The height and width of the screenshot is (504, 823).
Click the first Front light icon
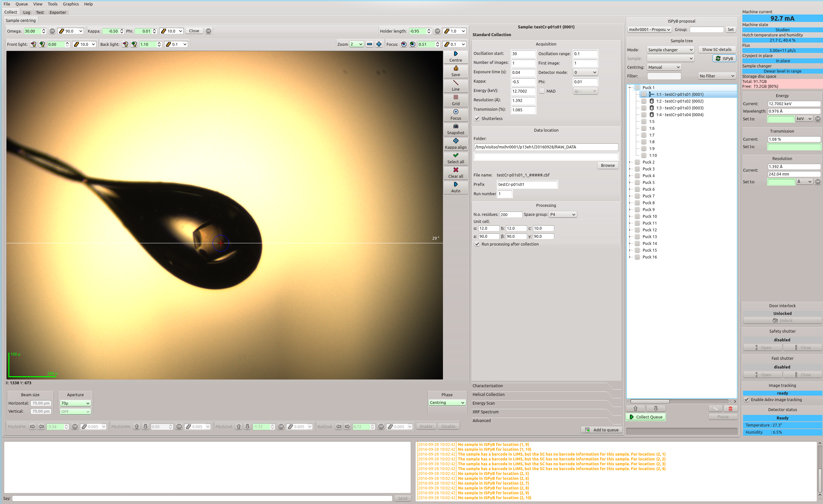33,44
